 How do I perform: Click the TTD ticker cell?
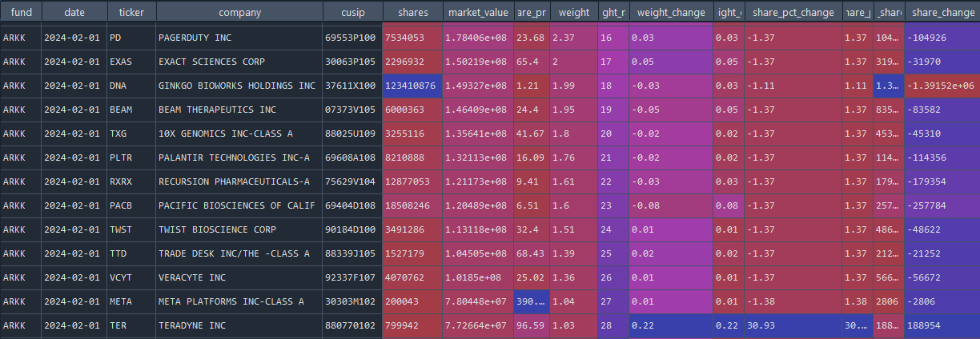[131, 253]
